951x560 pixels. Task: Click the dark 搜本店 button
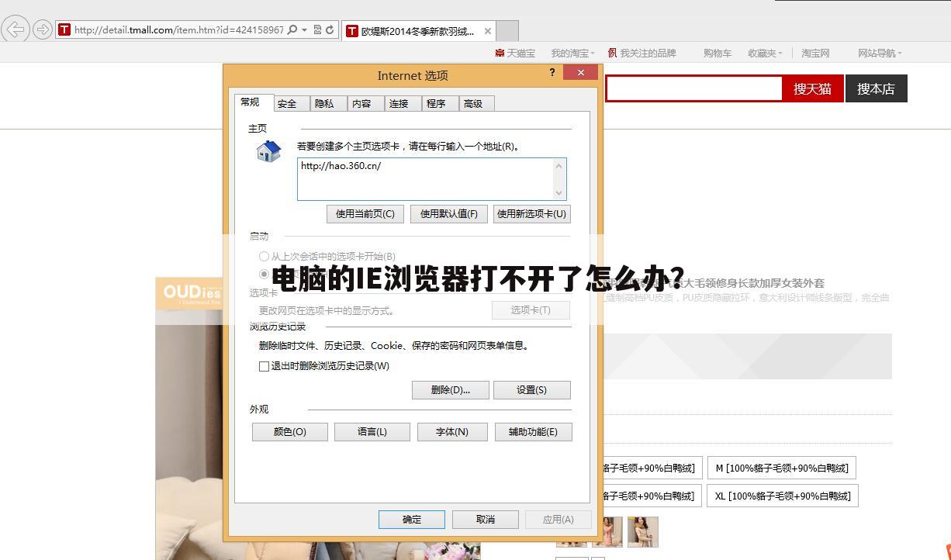click(x=876, y=88)
